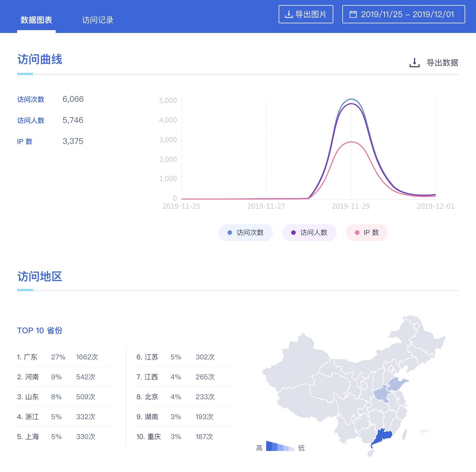Select the 数据图表 tab

pyautogui.click(x=36, y=20)
